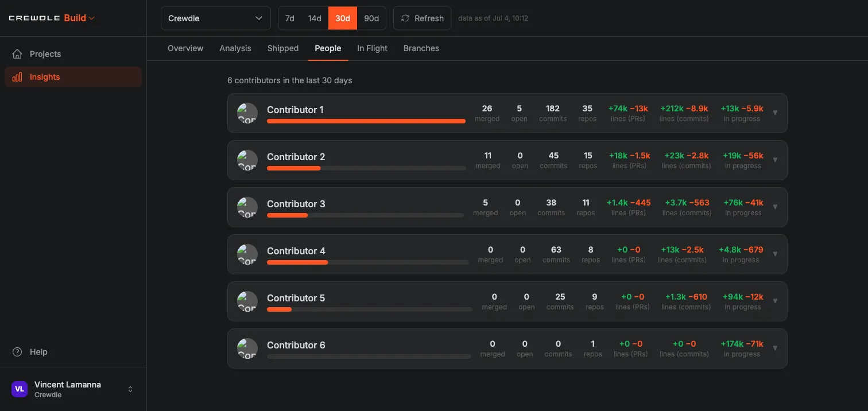Image resolution: width=868 pixels, height=411 pixels.
Task: Switch to the Overview tab
Action: click(x=185, y=48)
